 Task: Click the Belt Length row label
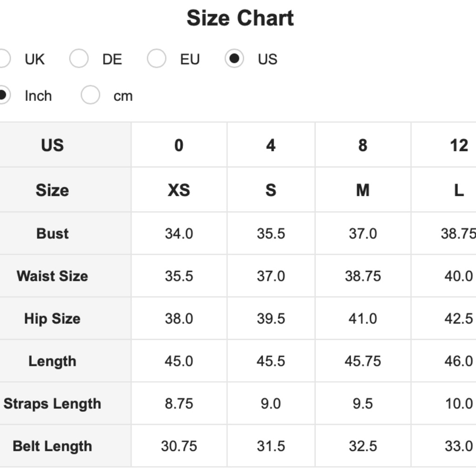point(52,446)
